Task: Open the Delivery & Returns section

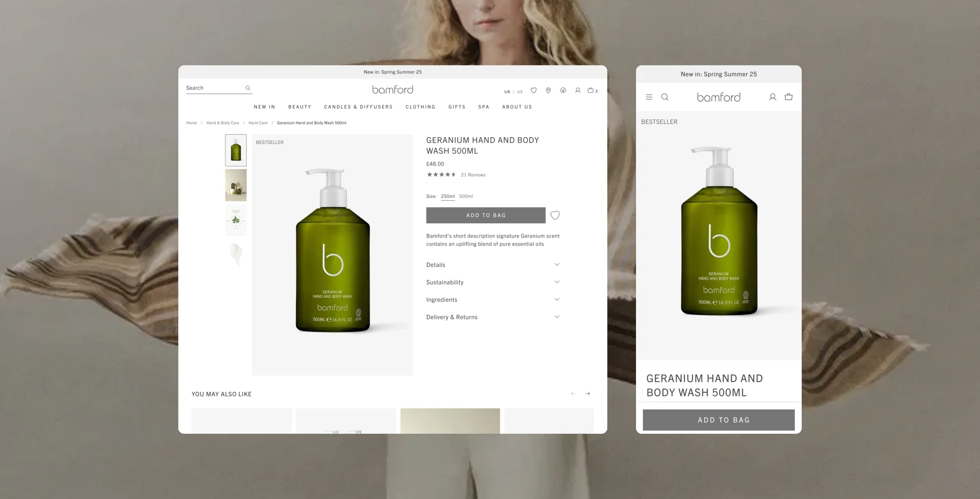Action: tap(493, 317)
